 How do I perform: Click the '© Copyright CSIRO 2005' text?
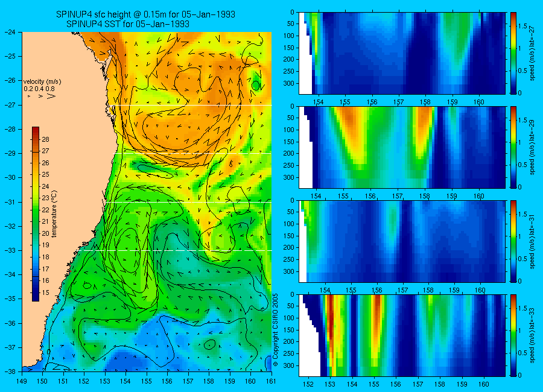click(x=276, y=330)
